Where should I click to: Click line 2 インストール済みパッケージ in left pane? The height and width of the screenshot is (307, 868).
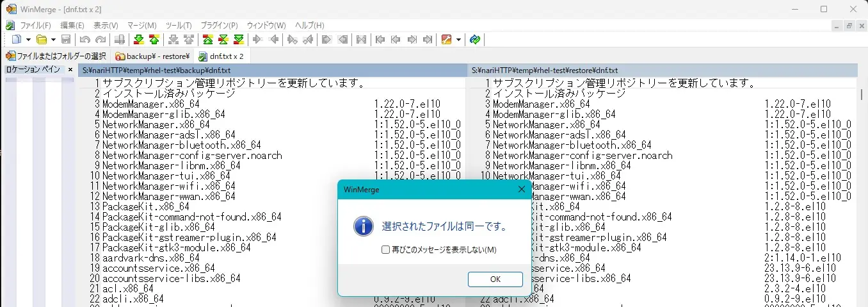pos(168,94)
